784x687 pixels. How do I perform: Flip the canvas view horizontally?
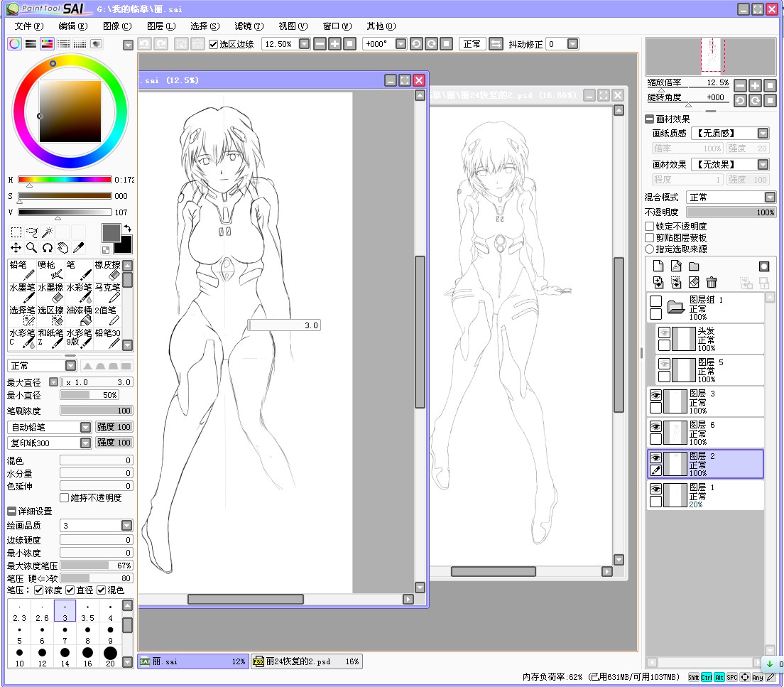496,43
